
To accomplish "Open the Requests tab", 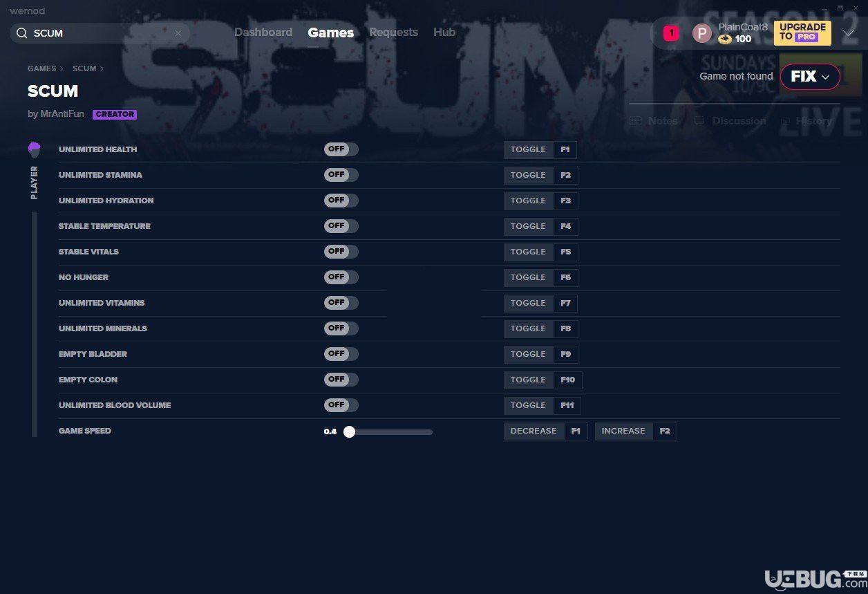I will pos(393,33).
